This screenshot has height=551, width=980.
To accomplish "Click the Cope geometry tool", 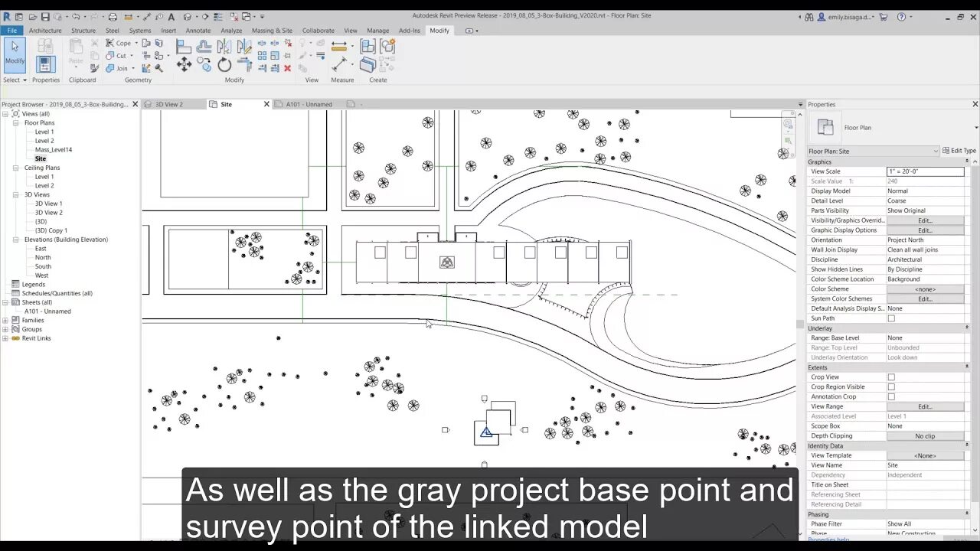I will (x=116, y=43).
